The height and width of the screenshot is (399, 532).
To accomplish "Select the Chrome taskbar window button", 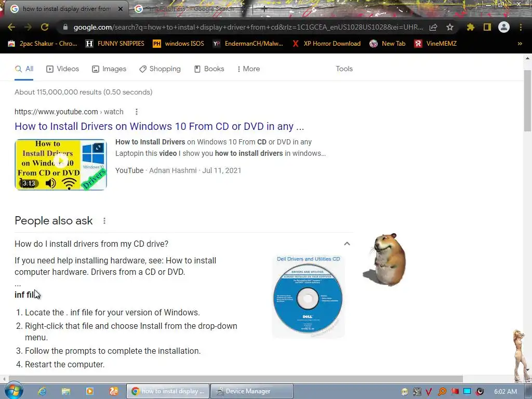I will 168,391.
